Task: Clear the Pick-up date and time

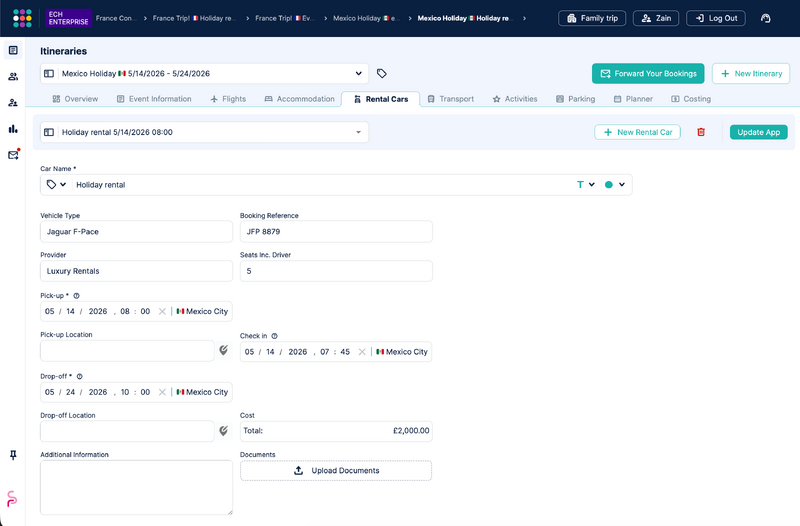Action: coord(162,311)
